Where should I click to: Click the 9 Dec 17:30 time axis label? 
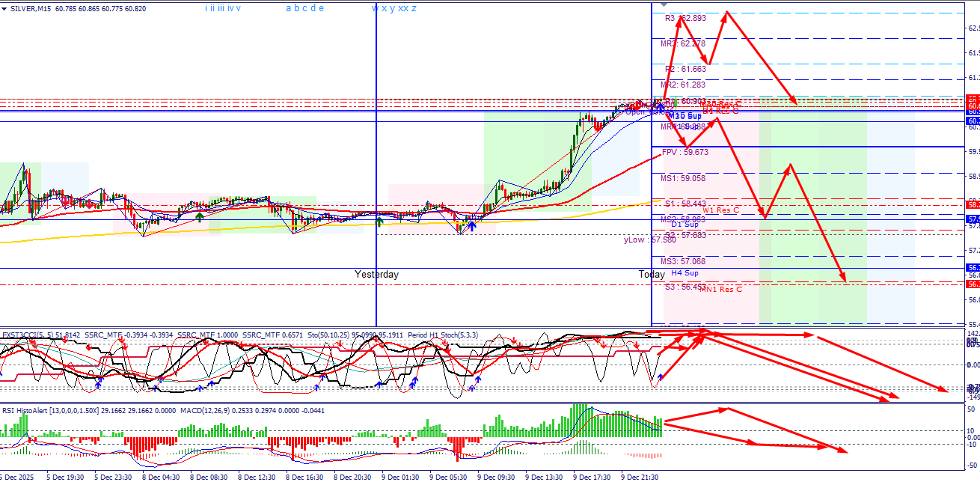click(x=592, y=476)
